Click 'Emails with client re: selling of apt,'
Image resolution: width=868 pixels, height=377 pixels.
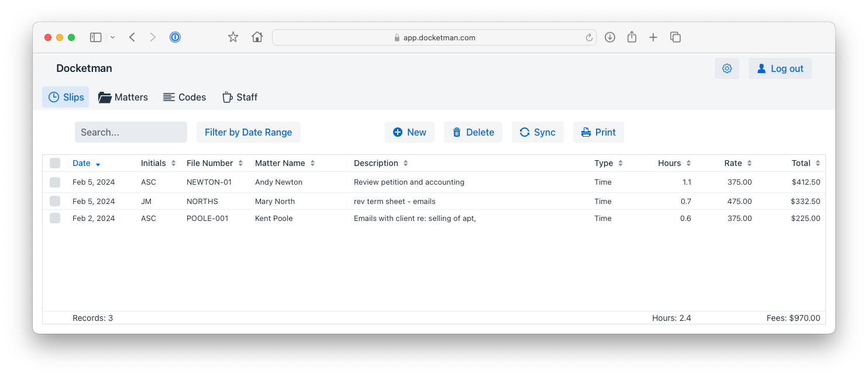pyautogui.click(x=415, y=218)
